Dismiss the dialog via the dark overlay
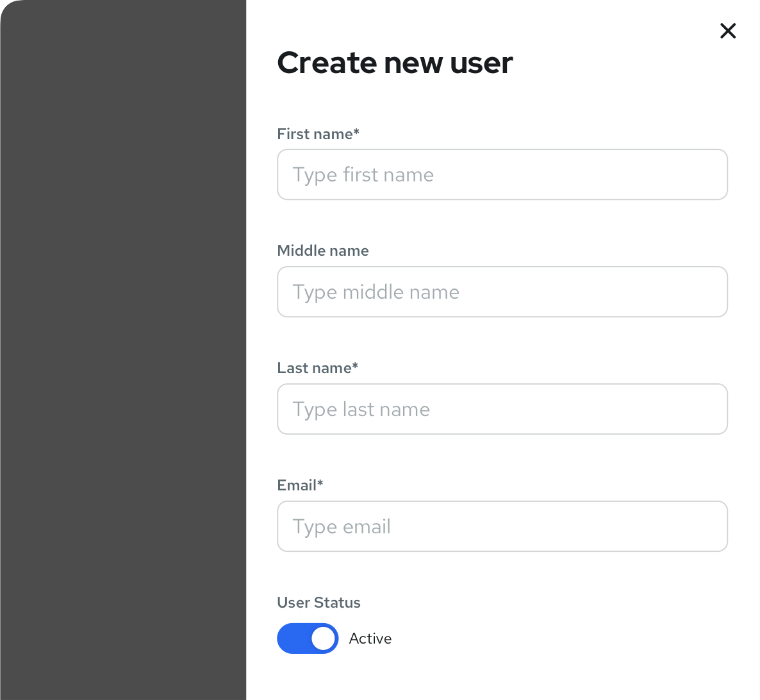The height and width of the screenshot is (700, 760). (x=123, y=350)
